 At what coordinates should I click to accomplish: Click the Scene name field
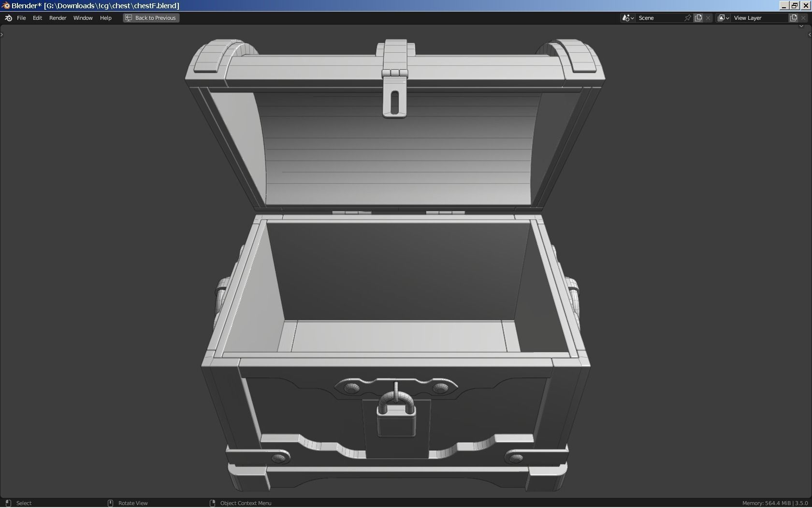[x=659, y=18]
